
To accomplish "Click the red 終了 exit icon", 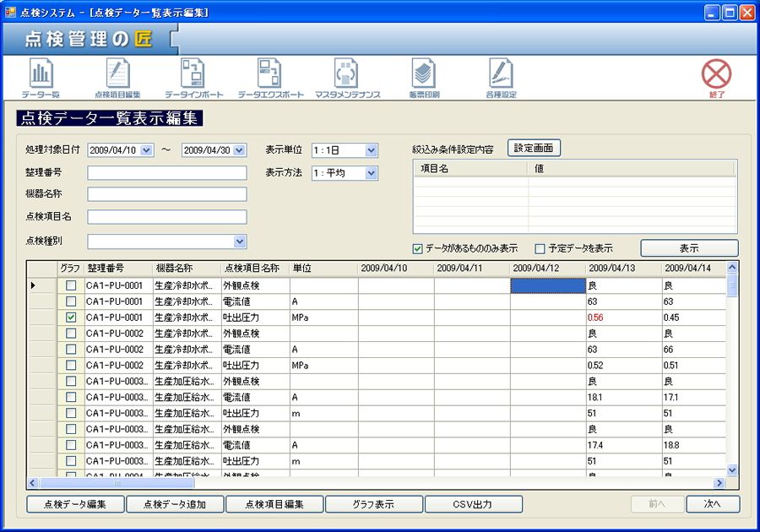I will [x=716, y=78].
